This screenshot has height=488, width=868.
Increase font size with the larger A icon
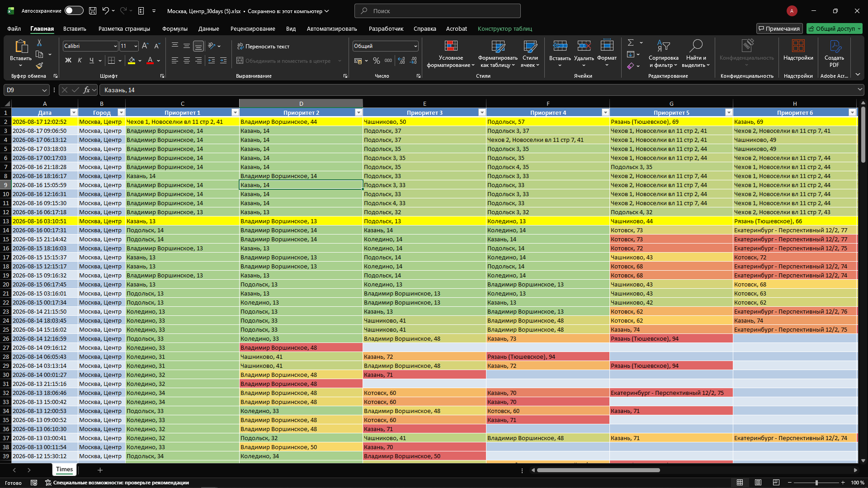point(145,46)
